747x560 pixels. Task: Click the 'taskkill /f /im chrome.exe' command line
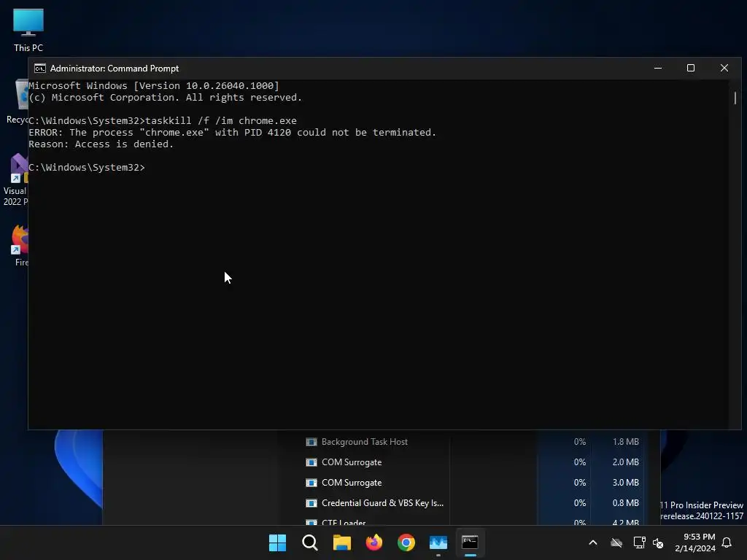click(x=163, y=121)
